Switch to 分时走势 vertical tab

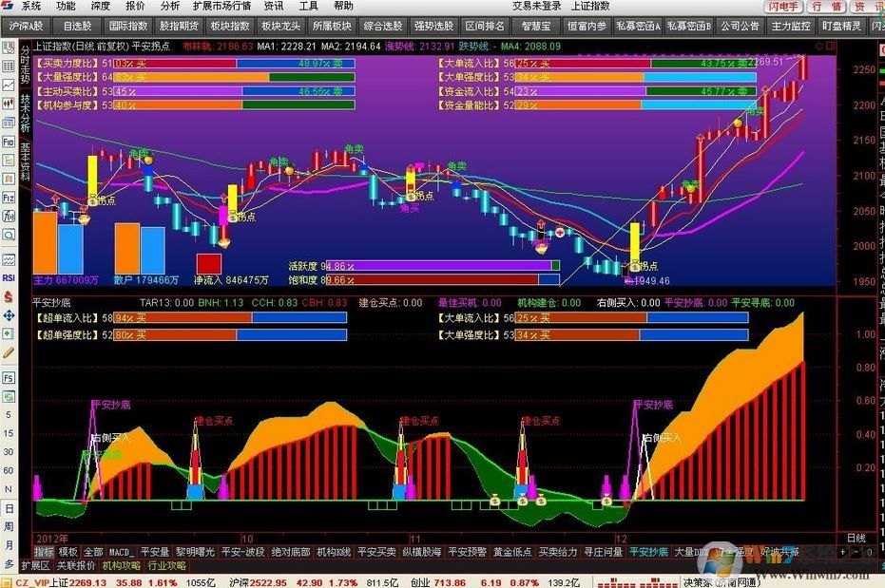pyautogui.click(x=26, y=64)
